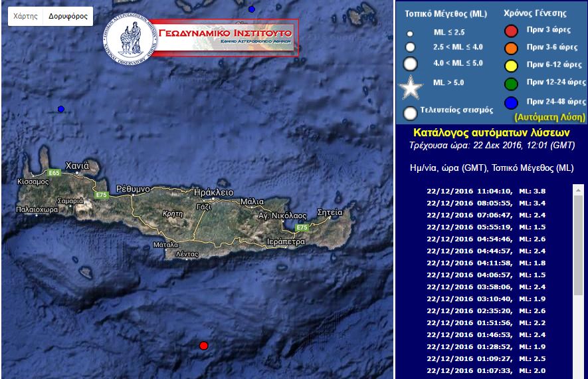Click the green Πριν 12-24 ώρες legend swatch
Image resolution: width=588 pixels, height=379 pixels.
click(511, 82)
